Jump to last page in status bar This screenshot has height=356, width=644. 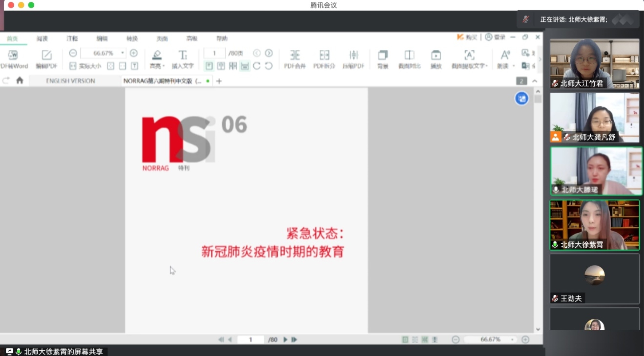[x=294, y=340]
